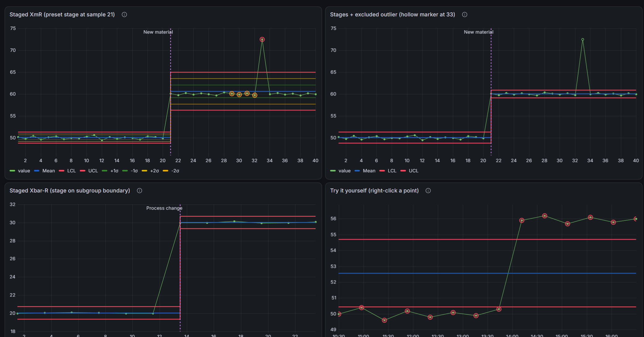Click the lowest data point in Try it yourself chart
Viewport: 644px width, 337px height.
point(384,320)
